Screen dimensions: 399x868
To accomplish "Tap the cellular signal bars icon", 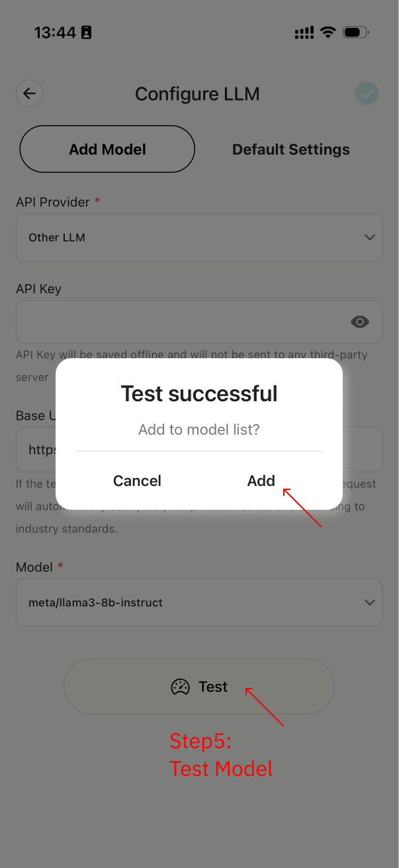I will (304, 32).
